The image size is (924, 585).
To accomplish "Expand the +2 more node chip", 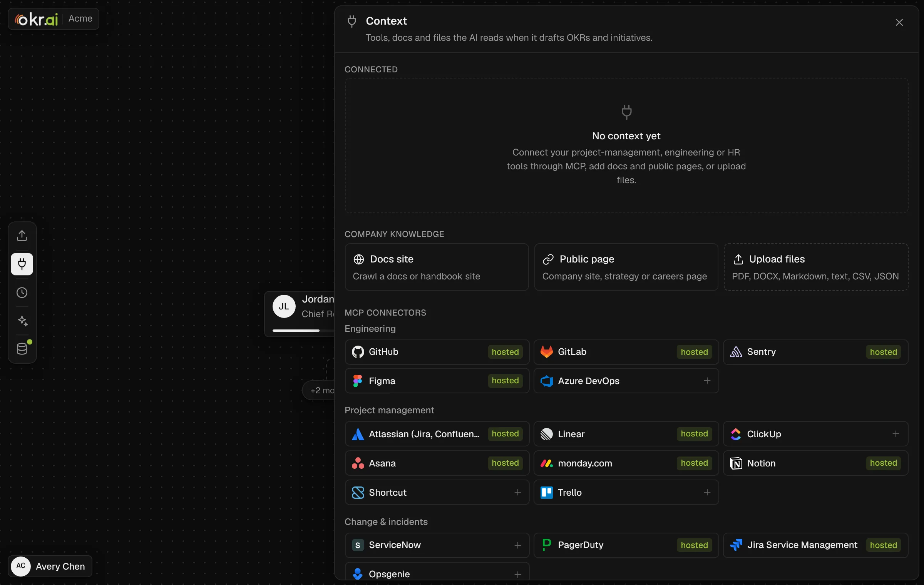I will 319,390.
